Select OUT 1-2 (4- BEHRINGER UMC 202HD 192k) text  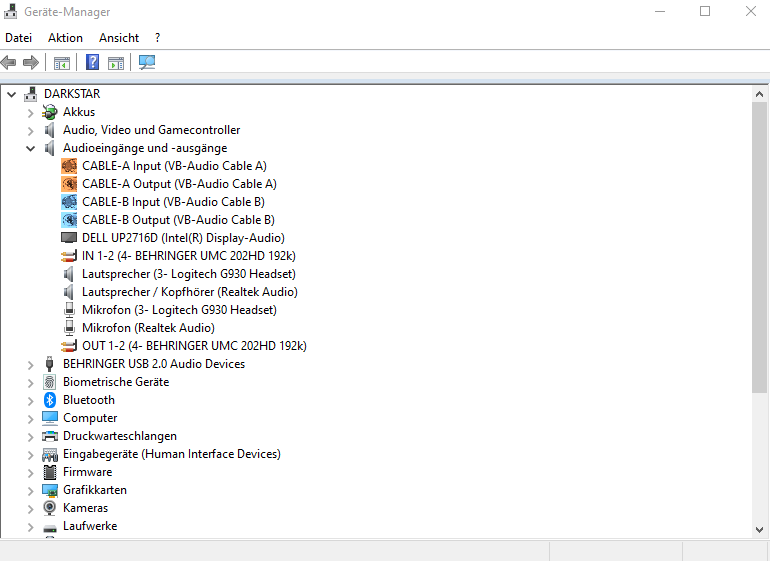click(x=194, y=346)
